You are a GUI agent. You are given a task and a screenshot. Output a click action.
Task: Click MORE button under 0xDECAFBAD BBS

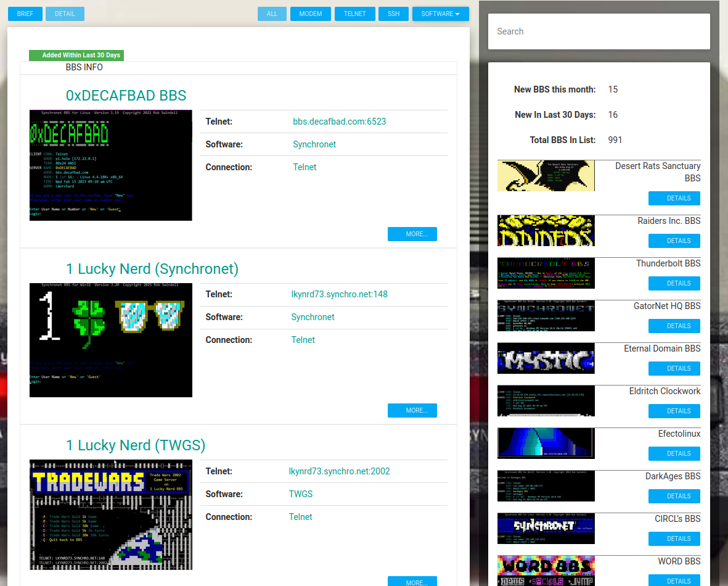pyautogui.click(x=412, y=234)
